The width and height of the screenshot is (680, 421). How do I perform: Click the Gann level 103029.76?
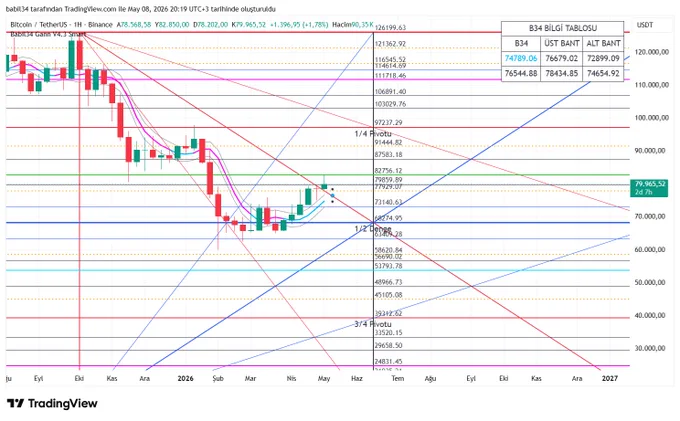390,104
